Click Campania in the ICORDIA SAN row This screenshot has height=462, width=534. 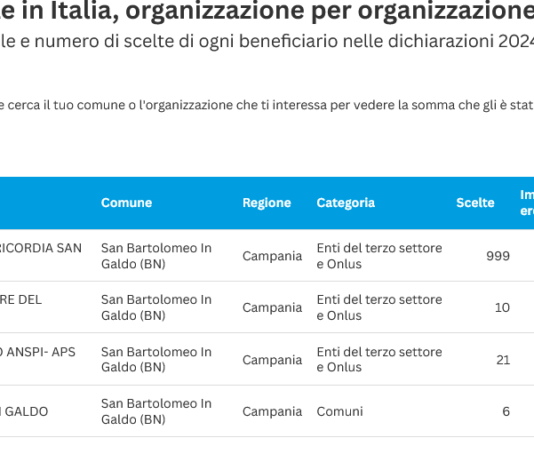[272, 256]
